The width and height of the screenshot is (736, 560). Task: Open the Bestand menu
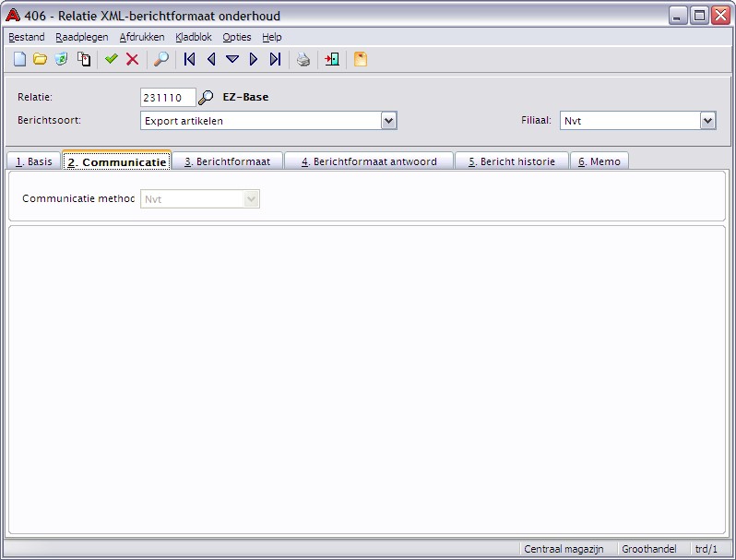pyautogui.click(x=27, y=37)
